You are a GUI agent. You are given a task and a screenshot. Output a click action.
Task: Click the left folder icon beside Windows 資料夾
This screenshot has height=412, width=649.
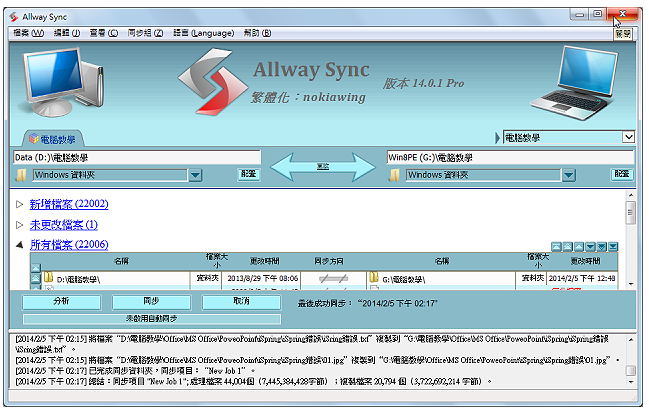click(21, 175)
